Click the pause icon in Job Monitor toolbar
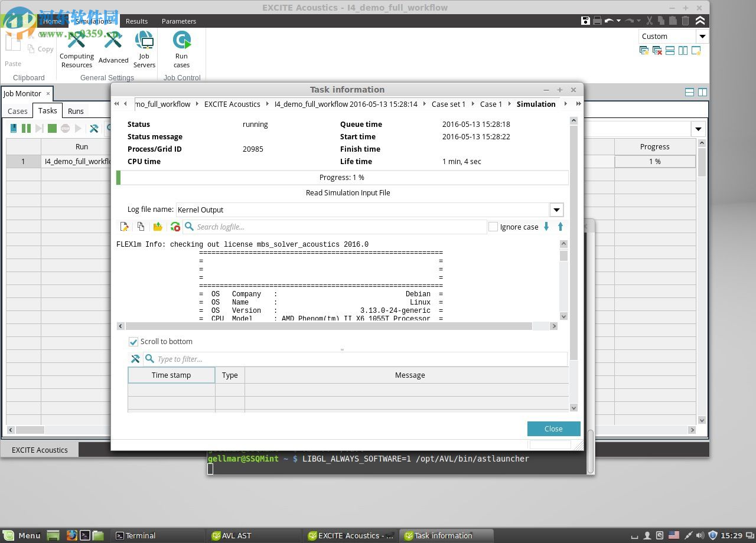The width and height of the screenshot is (756, 543). click(x=26, y=128)
